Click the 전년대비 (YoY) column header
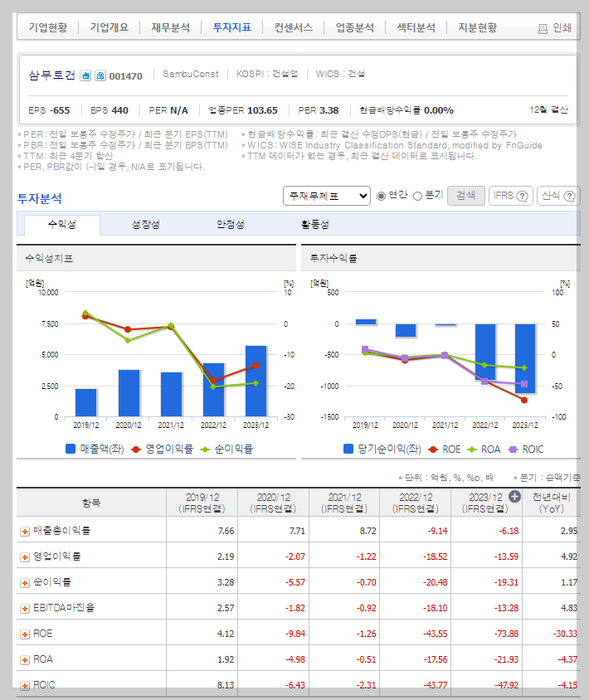Screen dimensions: 589x700 (x=552, y=503)
